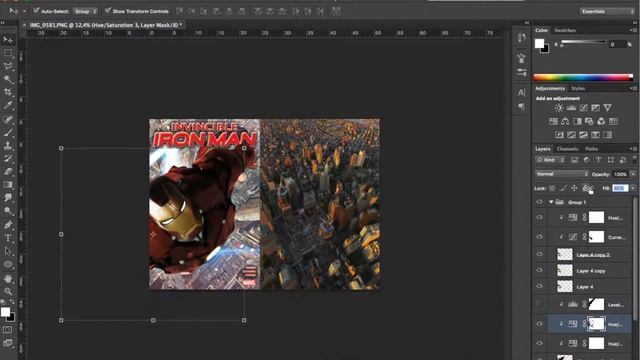This screenshot has width=640, height=360.
Task: Click the K slider in Color panel
Action: [584, 42]
